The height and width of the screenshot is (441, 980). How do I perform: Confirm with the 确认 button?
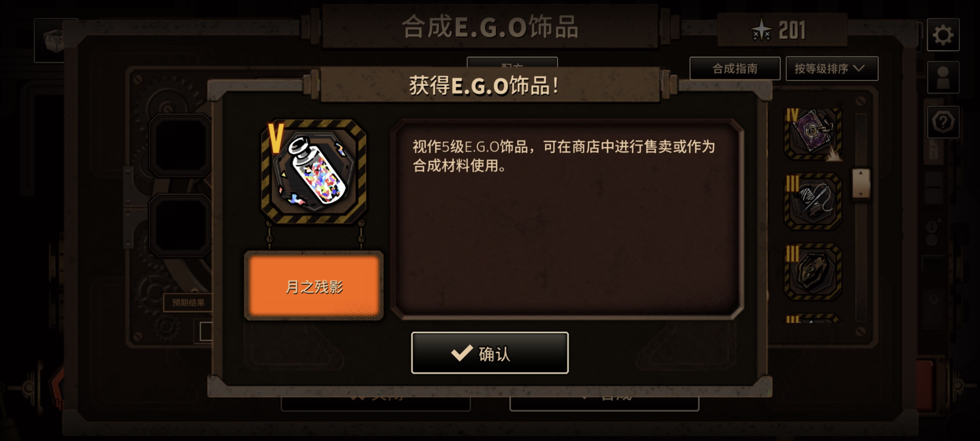pos(490,353)
